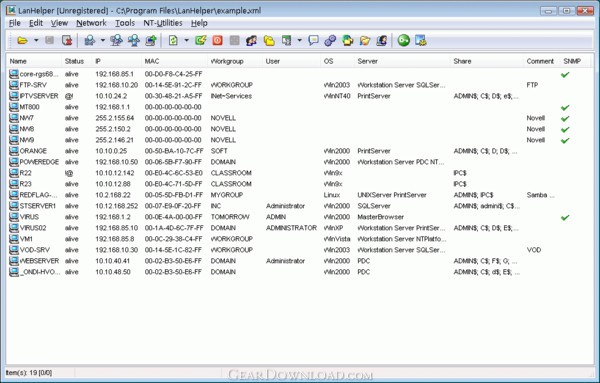The width and height of the screenshot is (600, 383).
Task: Click the document with red X icon
Action: coord(67,40)
